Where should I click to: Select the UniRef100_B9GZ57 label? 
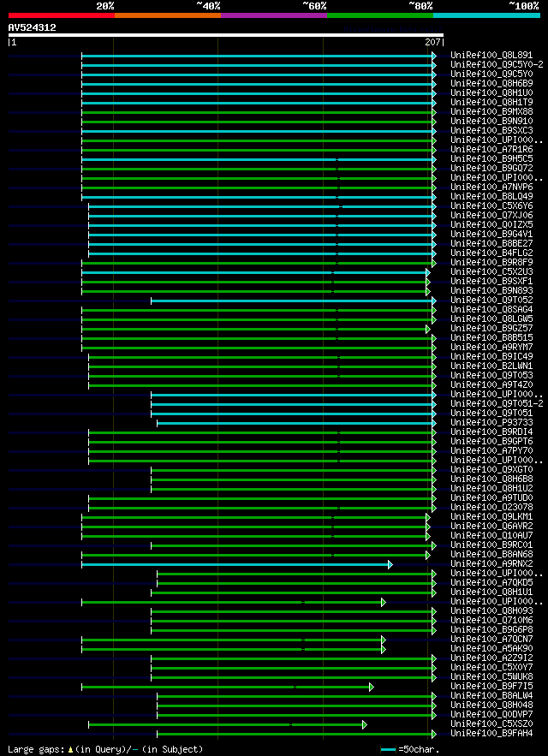click(x=491, y=328)
